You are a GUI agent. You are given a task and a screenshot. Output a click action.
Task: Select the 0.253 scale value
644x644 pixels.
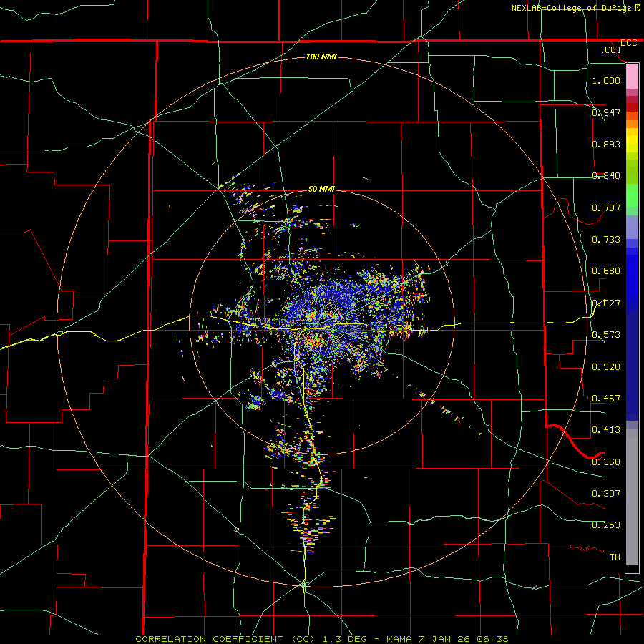coord(606,525)
